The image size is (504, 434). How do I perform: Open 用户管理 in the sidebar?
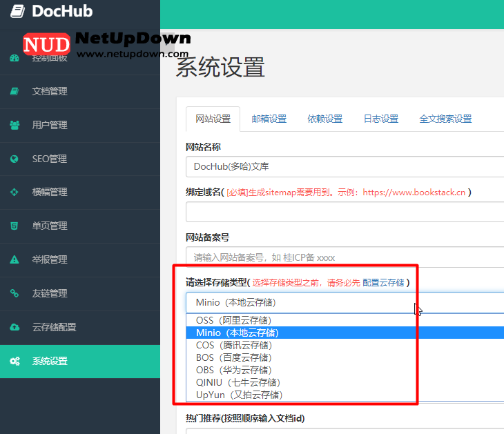pyautogui.click(x=80, y=126)
